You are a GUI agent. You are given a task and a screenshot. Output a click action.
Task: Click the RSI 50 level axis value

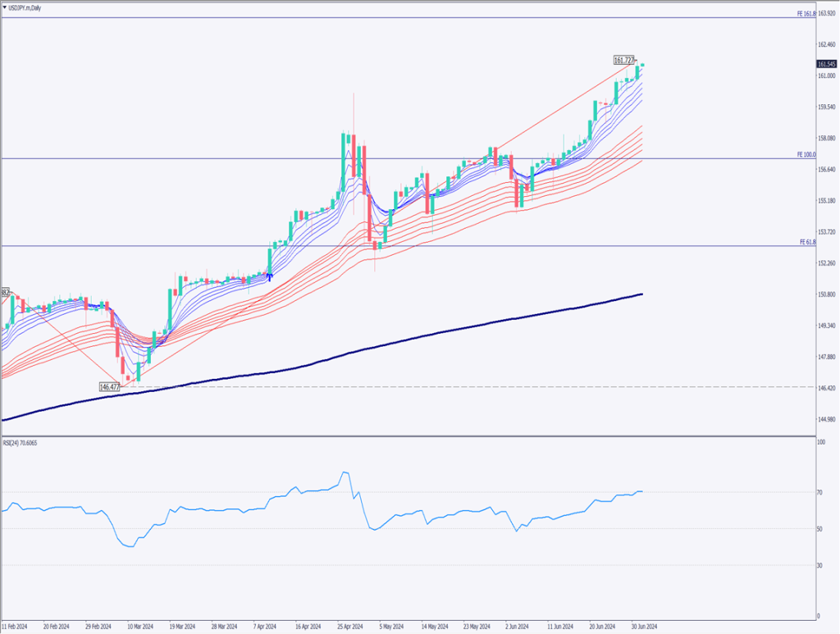(x=819, y=528)
